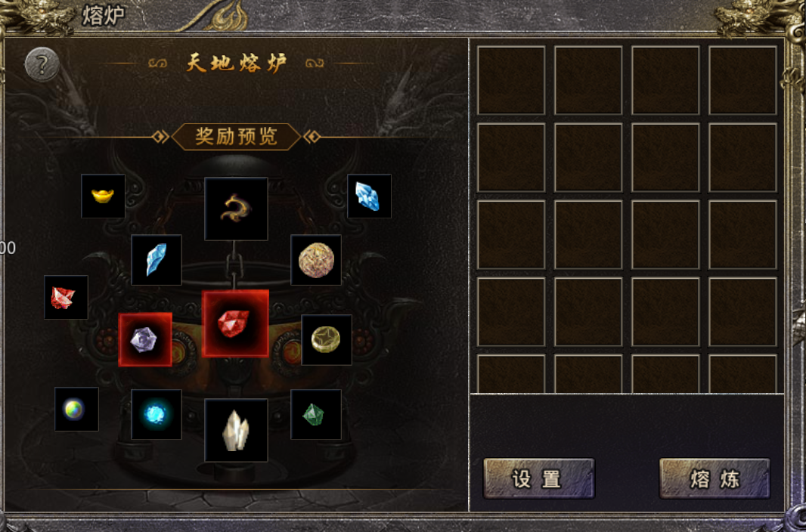Select the green emerald gem reward

tap(315, 414)
